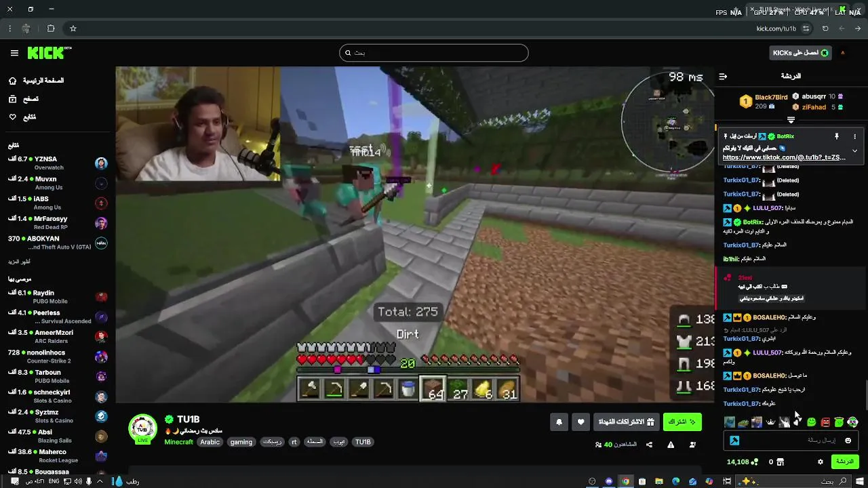
Task: Click the clip or host icon beside report
Action: pyautogui.click(x=692, y=445)
